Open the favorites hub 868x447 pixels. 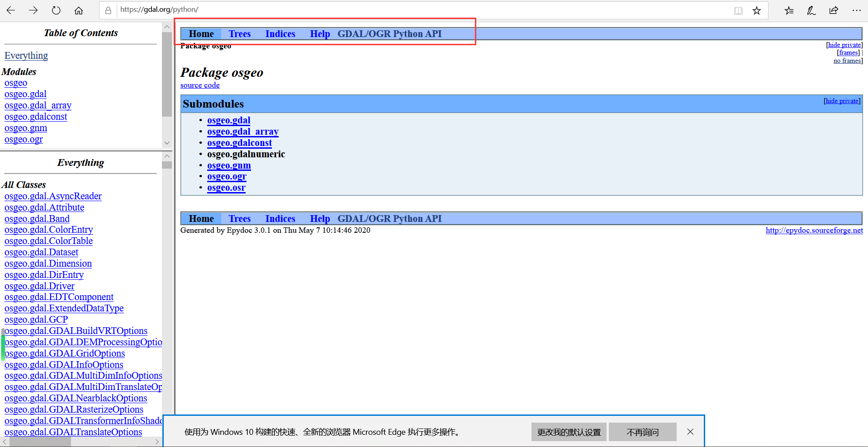point(789,10)
